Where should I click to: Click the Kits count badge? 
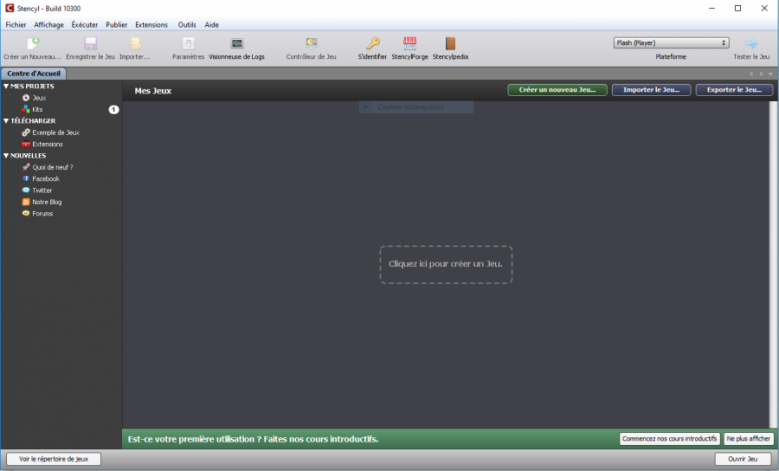tap(114, 109)
